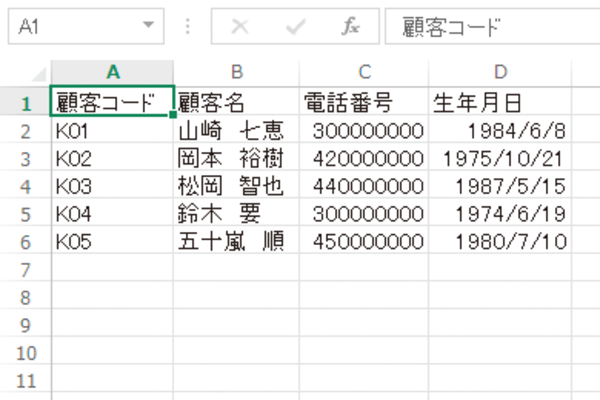Select column D header
600x400 pixels.
[500, 72]
